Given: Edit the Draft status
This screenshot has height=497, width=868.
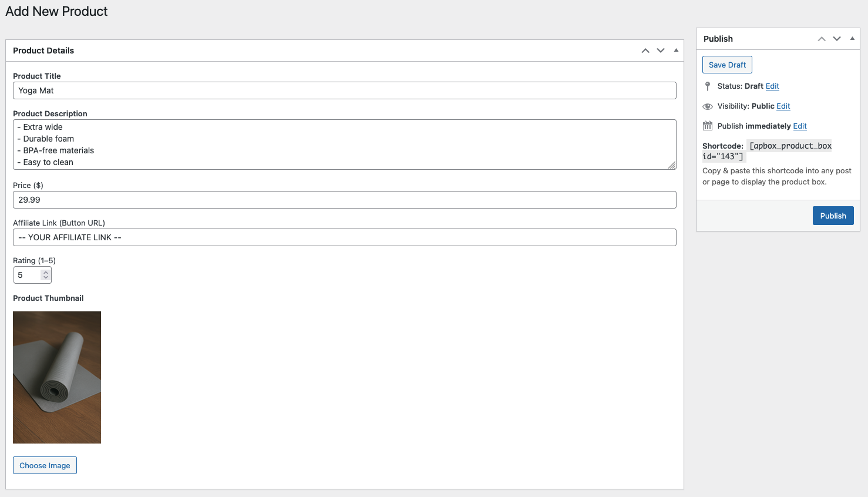Looking at the screenshot, I should click(x=772, y=86).
